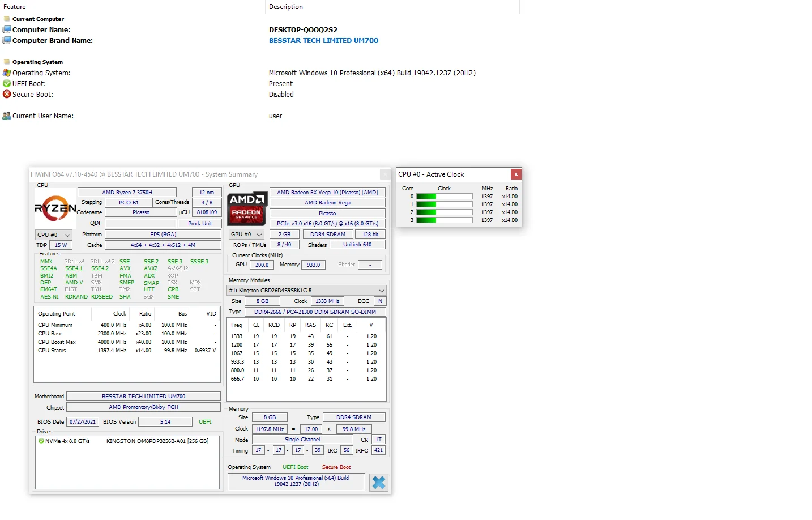Click the Single-Channel mode field
The image size is (812, 520).
[302, 440]
